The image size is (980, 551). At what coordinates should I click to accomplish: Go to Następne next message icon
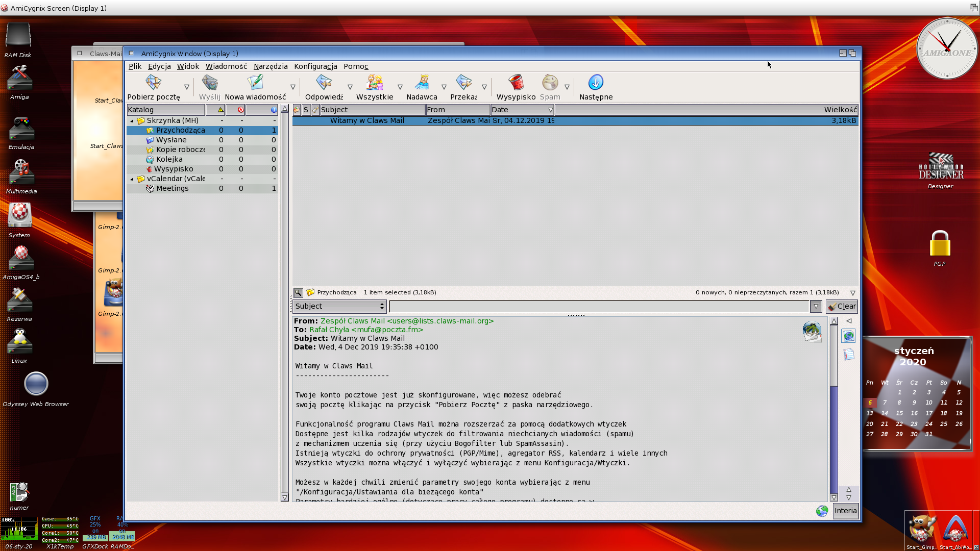(596, 82)
